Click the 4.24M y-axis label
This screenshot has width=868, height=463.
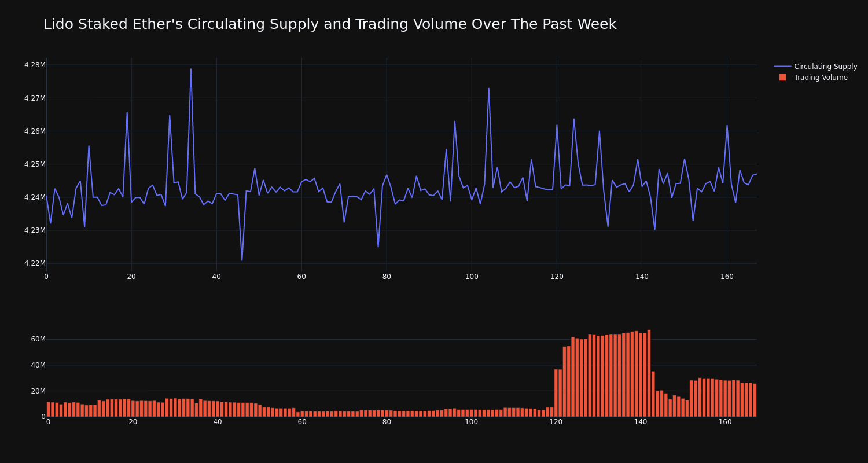35,197
